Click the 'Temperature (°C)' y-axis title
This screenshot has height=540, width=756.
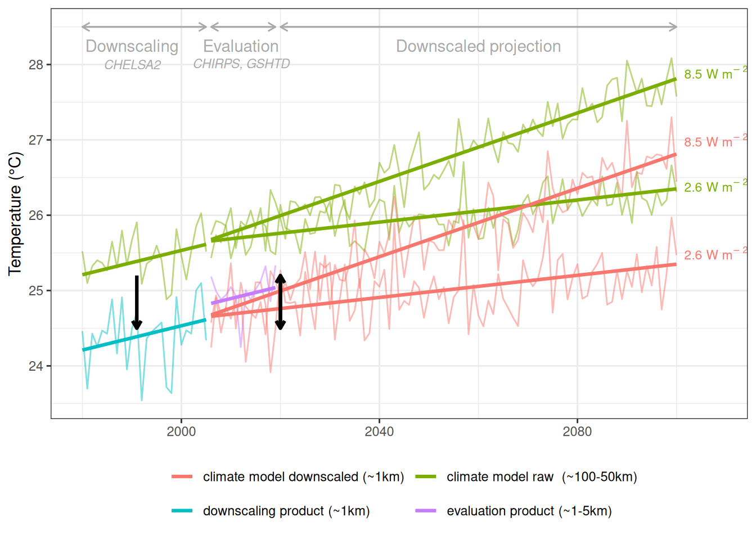(x=15, y=214)
